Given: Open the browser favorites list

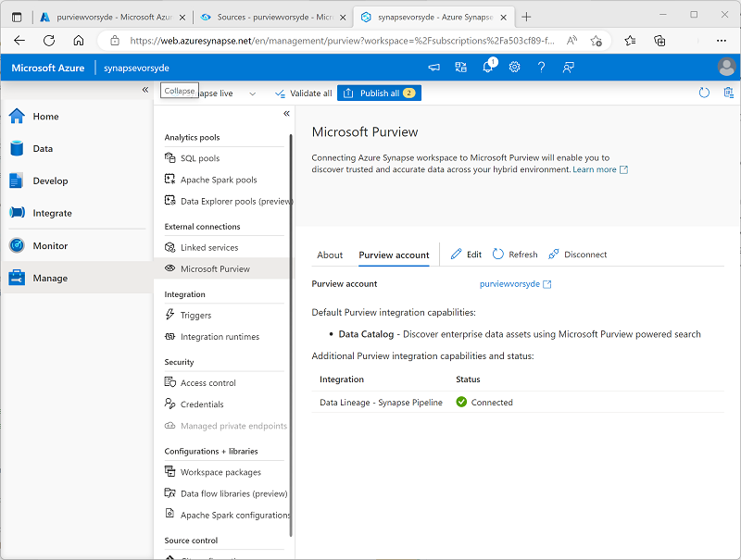Looking at the screenshot, I should click(630, 41).
